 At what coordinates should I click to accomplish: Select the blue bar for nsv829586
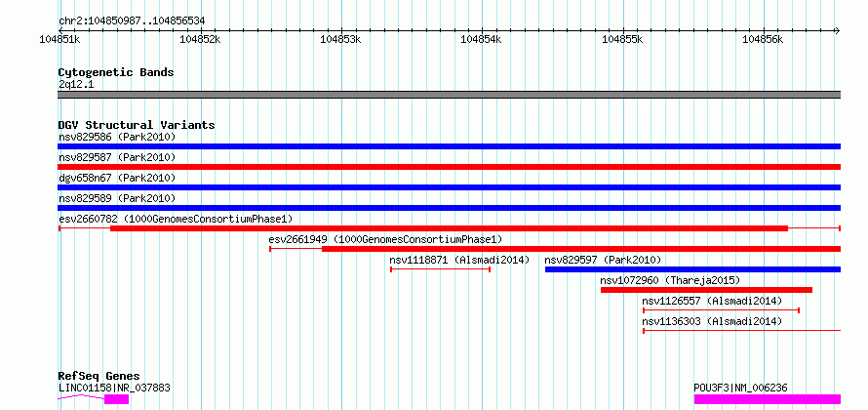pos(449,146)
